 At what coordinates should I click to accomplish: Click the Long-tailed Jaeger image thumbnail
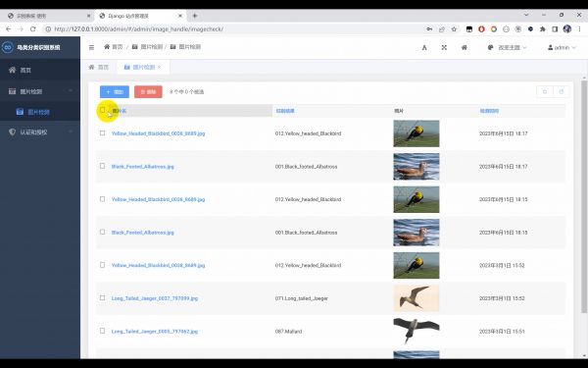pyautogui.click(x=416, y=298)
